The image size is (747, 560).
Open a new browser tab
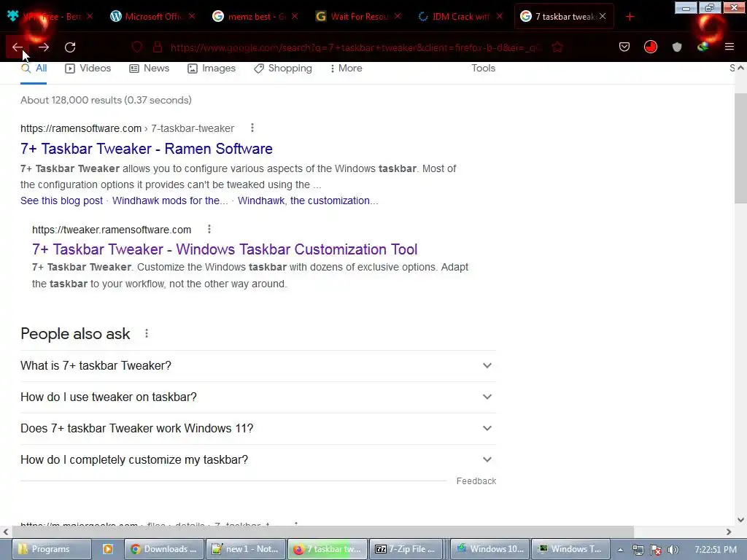630,17
